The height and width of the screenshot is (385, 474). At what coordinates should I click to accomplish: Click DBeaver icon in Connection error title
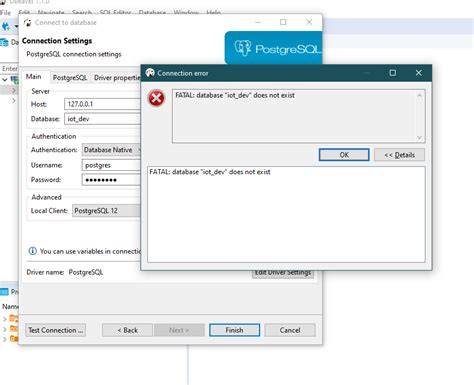(150, 73)
